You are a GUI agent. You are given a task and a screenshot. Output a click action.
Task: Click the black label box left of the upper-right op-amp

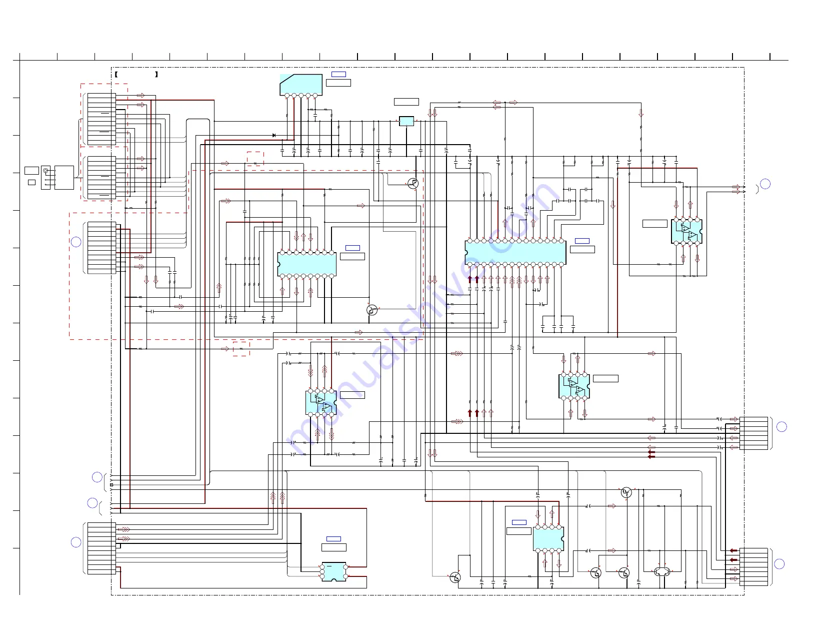655,224
